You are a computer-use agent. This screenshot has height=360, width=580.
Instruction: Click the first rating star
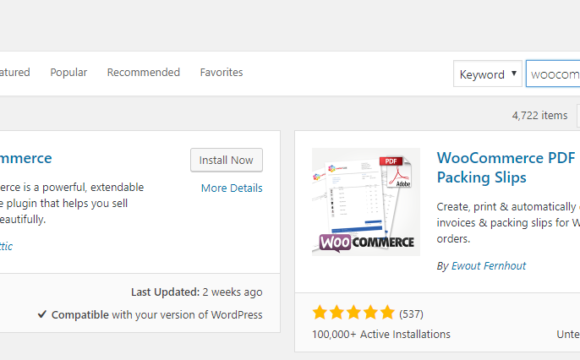point(320,312)
